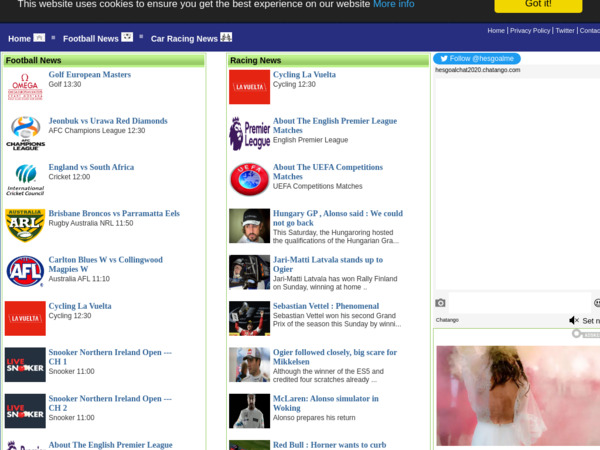Open the Chatango label link
The height and width of the screenshot is (450, 600).
(x=447, y=320)
